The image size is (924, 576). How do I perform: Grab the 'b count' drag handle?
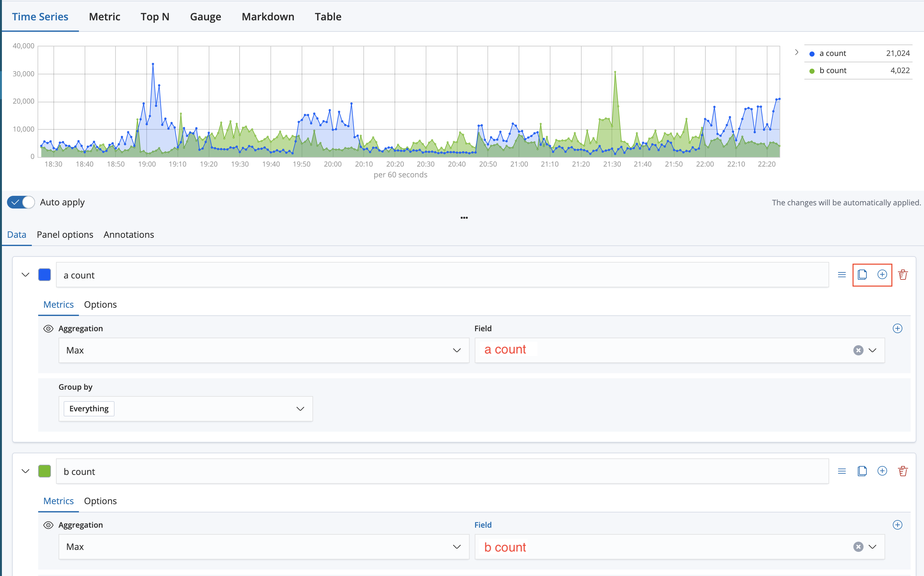coord(842,471)
